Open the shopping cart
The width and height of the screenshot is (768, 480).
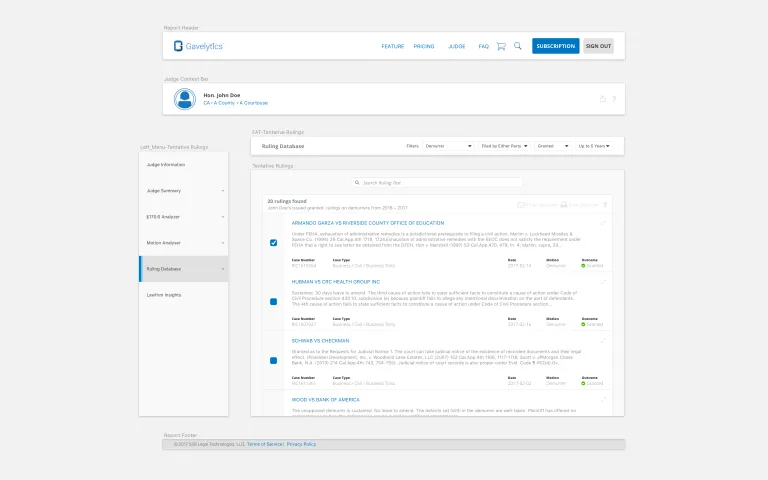click(x=501, y=46)
